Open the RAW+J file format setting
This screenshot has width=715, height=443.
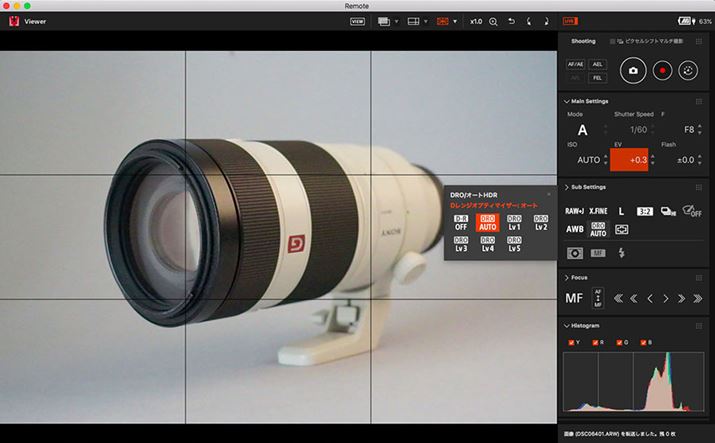coord(575,211)
